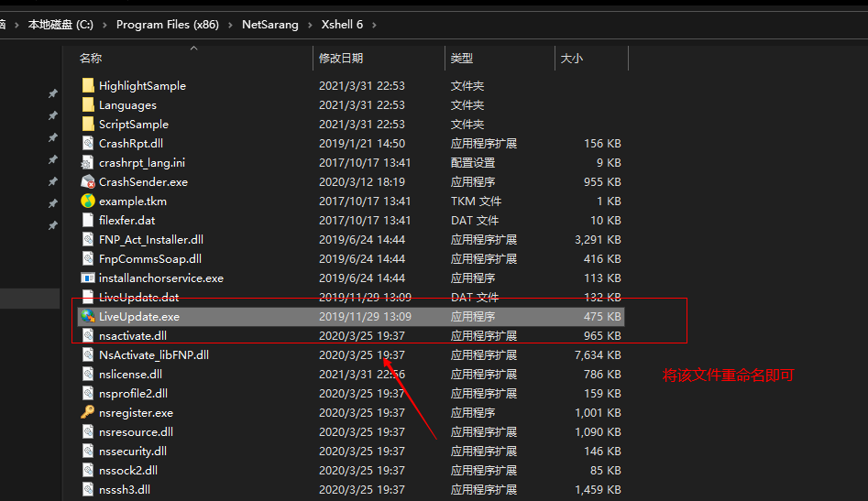Select the ScriptSample folder icon
Image resolution: width=868 pixels, height=501 pixels.
coord(87,124)
